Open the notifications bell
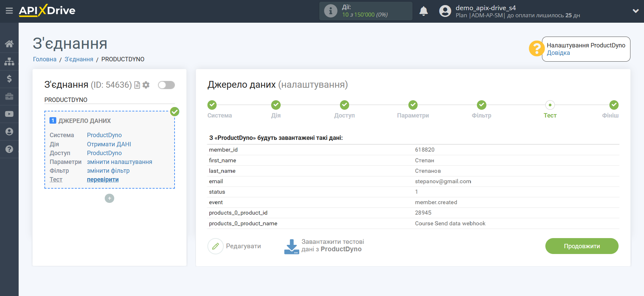The image size is (644, 296). point(423,11)
